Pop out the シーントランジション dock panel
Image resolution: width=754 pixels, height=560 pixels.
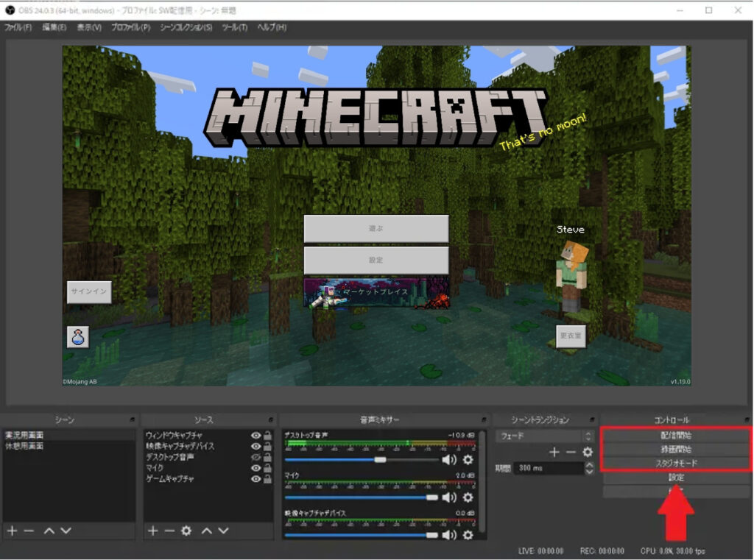tap(592, 419)
